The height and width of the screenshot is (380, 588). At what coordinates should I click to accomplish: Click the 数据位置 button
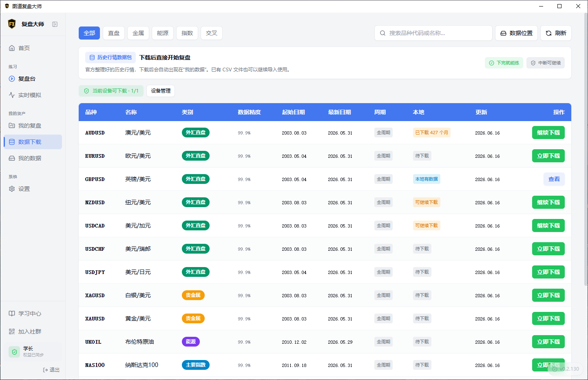click(516, 33)
